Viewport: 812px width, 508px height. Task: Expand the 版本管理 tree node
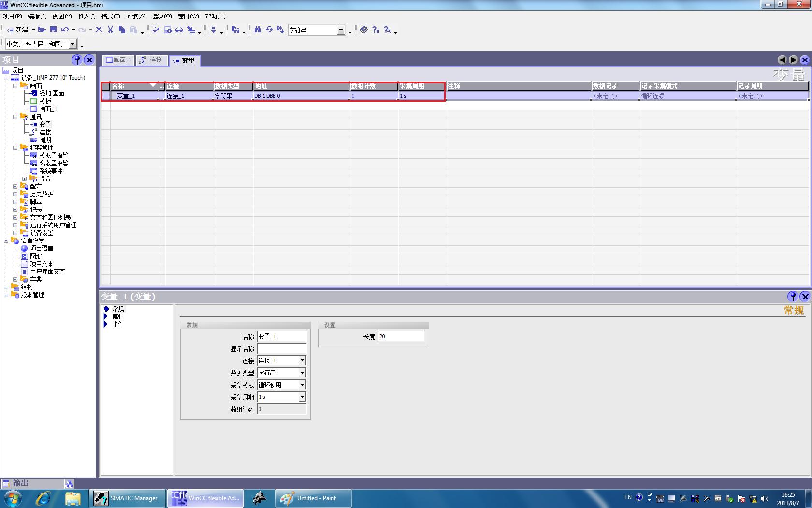pos(6,295)
